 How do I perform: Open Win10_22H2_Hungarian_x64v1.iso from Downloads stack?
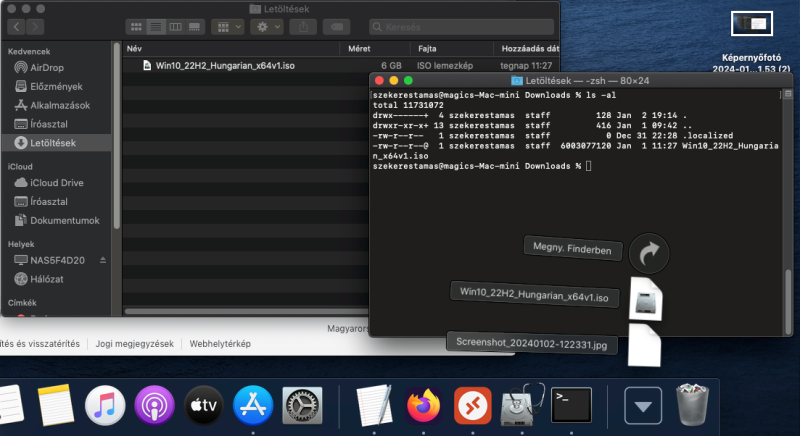[534, 294]
